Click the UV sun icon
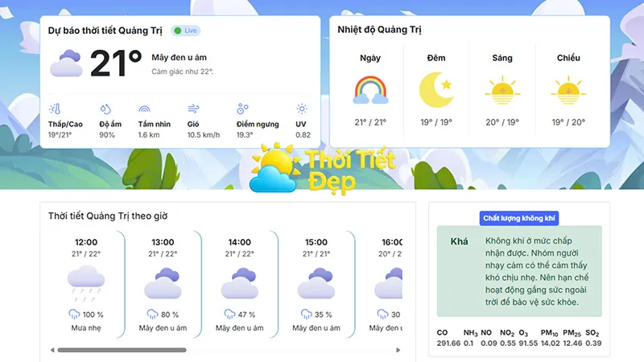 coord(302,109)
